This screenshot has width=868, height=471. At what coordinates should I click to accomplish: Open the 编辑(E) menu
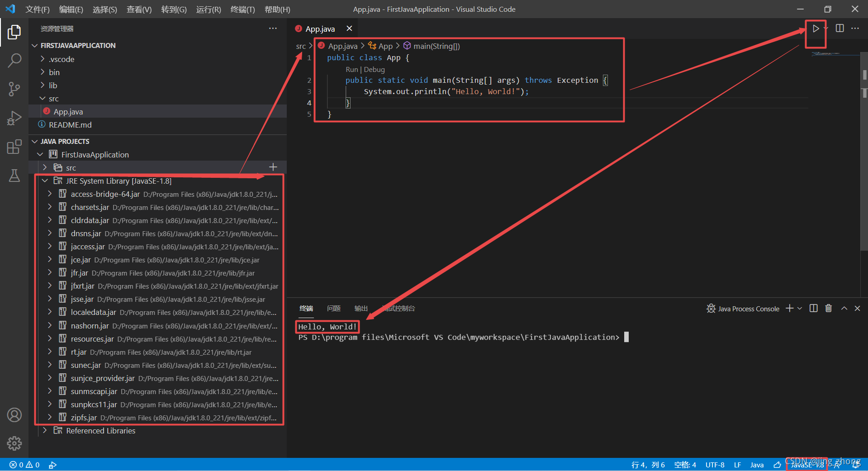(x=71, y=9)
